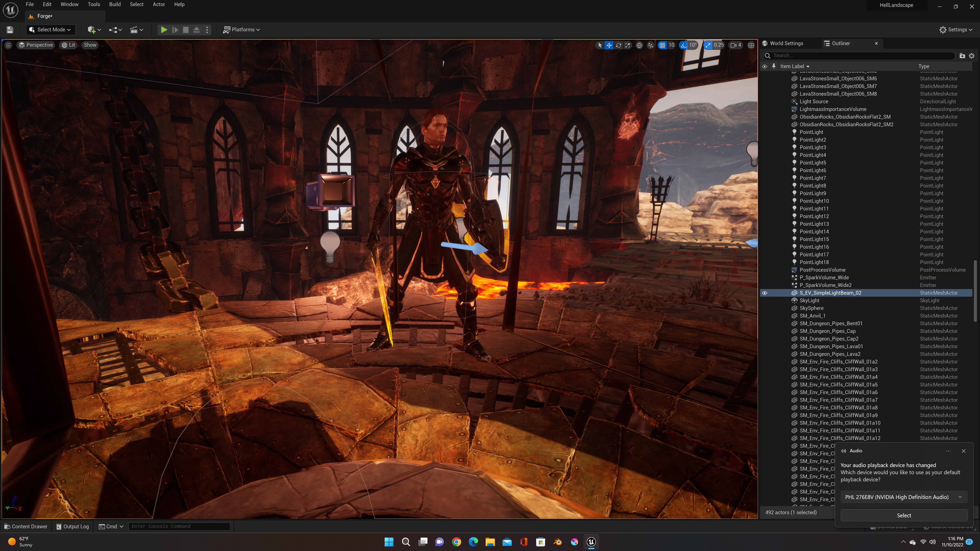Click the stop play session button

[186, 30]
